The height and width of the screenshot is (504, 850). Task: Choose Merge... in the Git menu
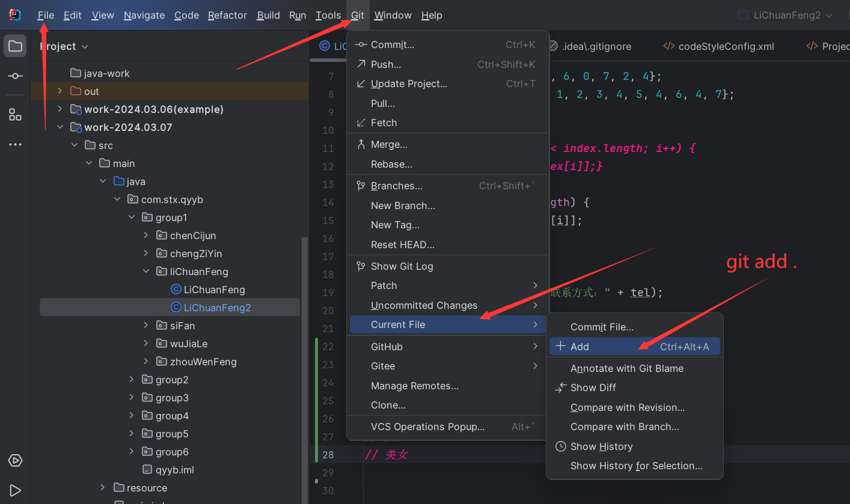(x=448, y=144)
